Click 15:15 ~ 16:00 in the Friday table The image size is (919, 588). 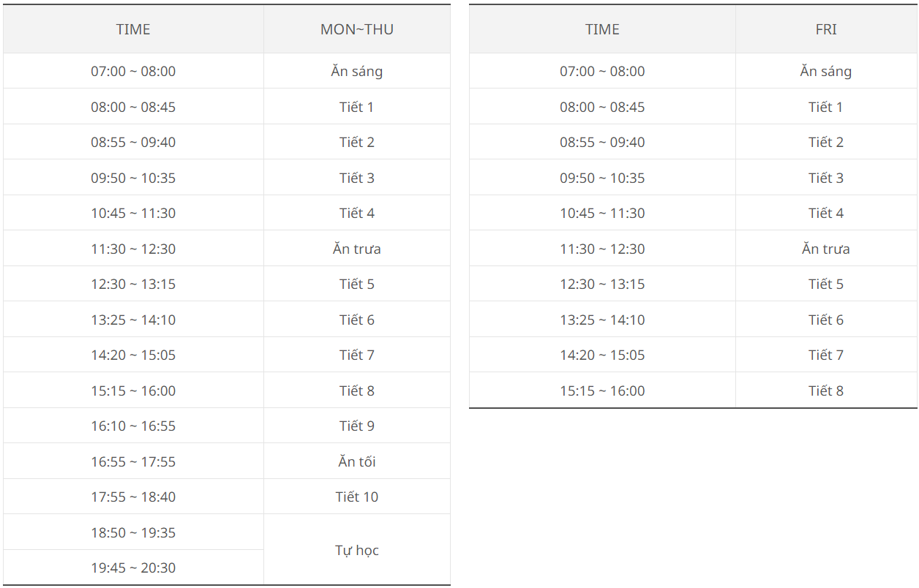(x=602, y=391)
